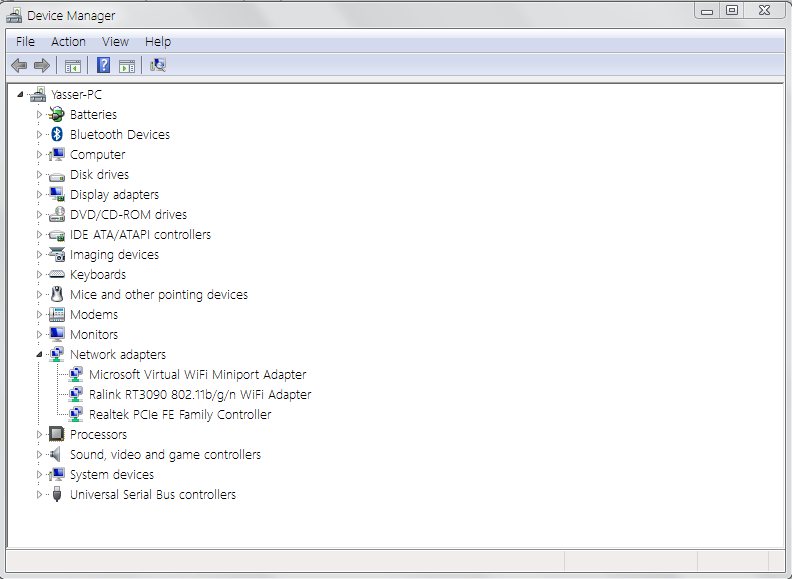This screenshot has width=792, height=579.
Task: Click the Network adapters category icon
Action: (57, 354)
